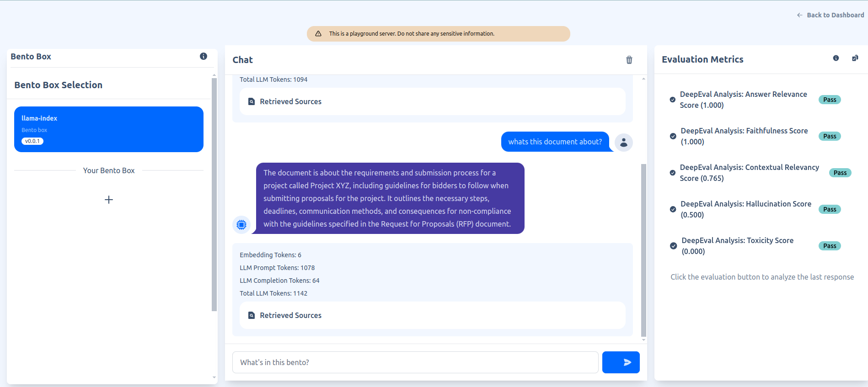Click the Faithfulness Score check icon
Image resolution: width=868 pixels, height=387 pixels.
point(673,136)
